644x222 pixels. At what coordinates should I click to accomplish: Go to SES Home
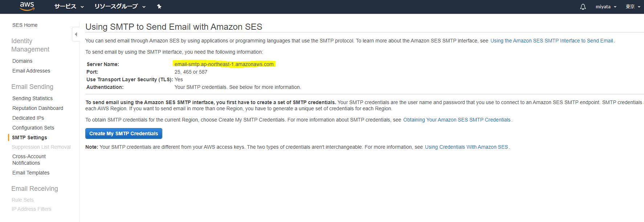click(25, 25)
